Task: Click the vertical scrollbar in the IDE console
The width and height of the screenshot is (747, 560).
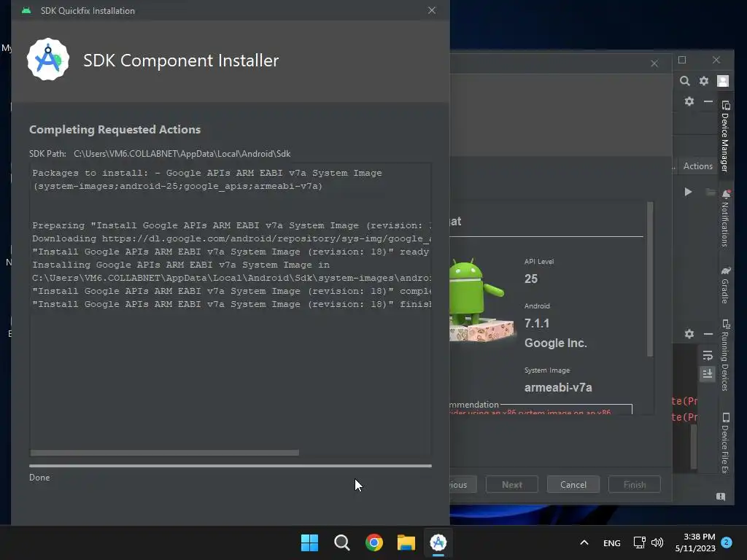Action: [694, 446]
